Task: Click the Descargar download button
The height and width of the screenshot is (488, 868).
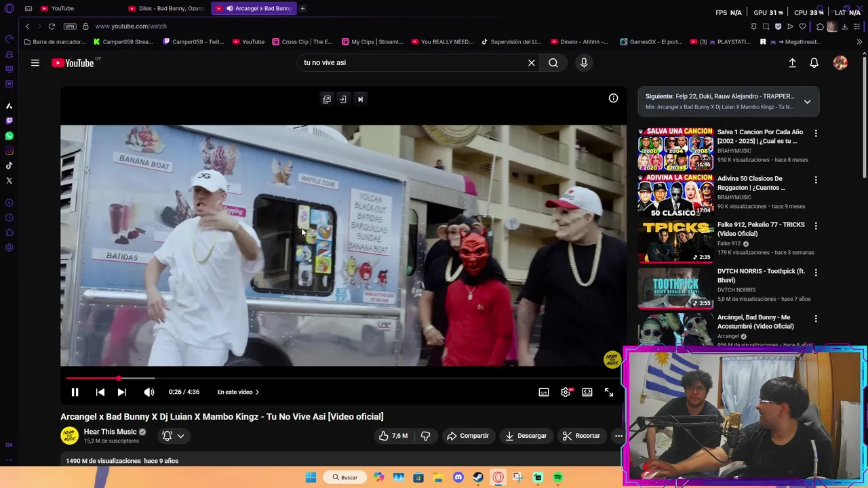Action: click(x=526, y=436)
